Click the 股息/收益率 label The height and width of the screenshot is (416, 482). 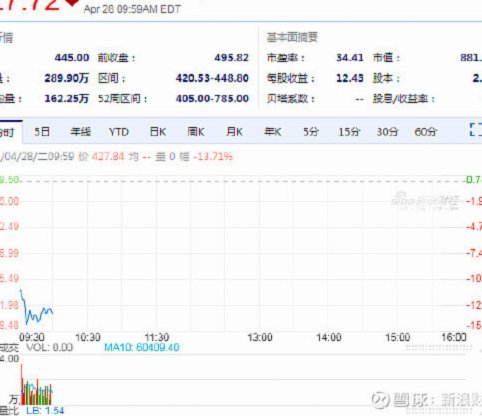coord(404,99)
